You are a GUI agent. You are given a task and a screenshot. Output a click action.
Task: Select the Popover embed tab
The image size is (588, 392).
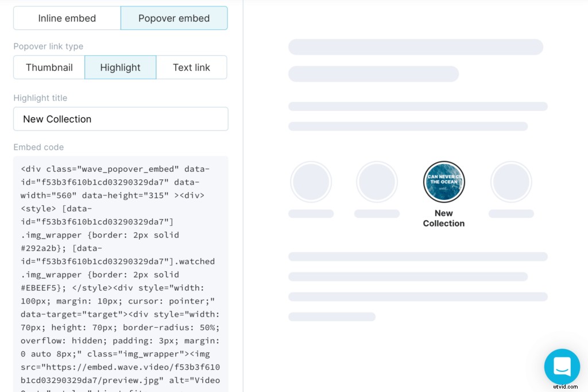pos(174,18)
